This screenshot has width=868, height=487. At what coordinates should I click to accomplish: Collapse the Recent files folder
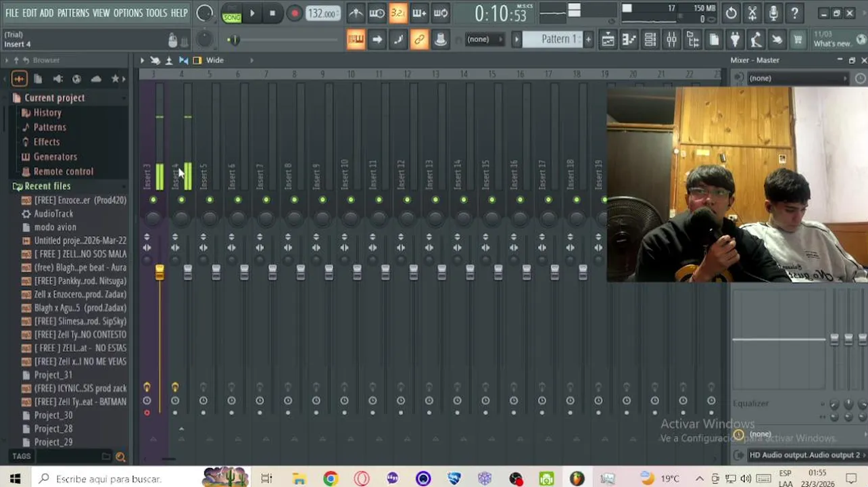47,186
